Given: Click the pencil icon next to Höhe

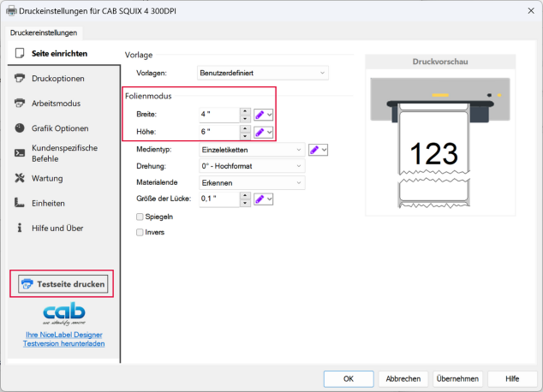Looking at the screenshot, I should click(x=260, y=132).
